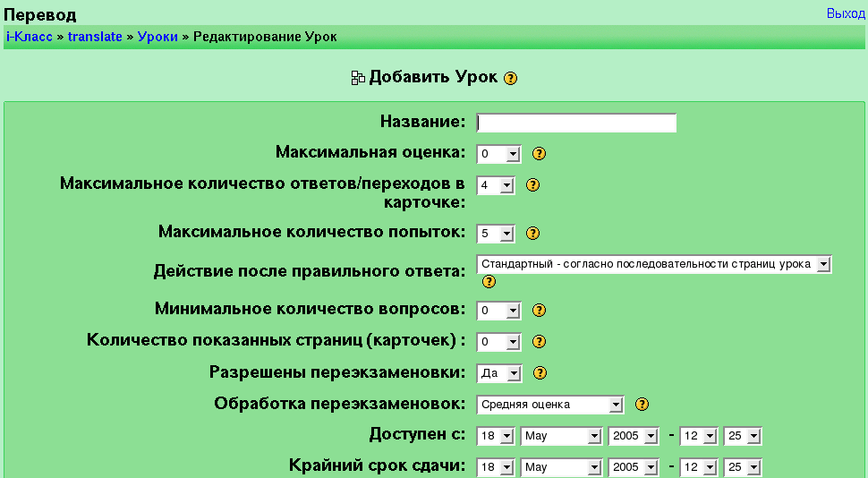The image size is (868, 478).
Task: Go to i-Класс breadcrumb link
Action: [x=29, y=37]
